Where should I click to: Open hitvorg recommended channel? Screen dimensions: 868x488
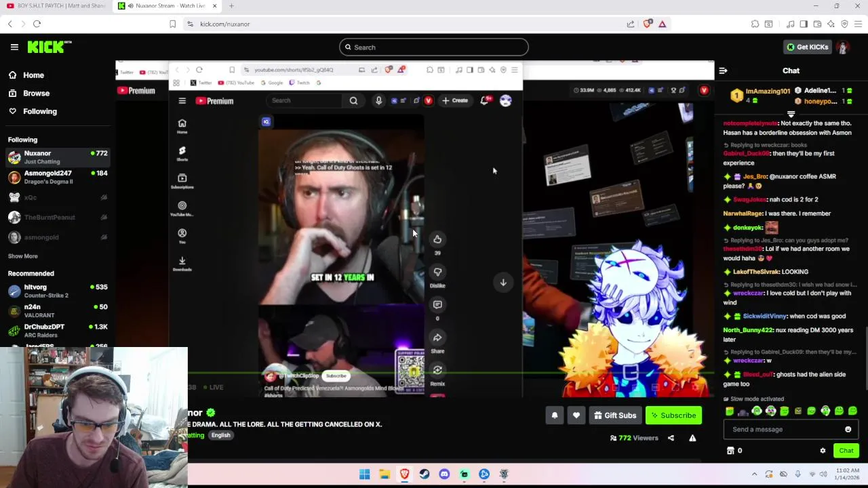58,291
